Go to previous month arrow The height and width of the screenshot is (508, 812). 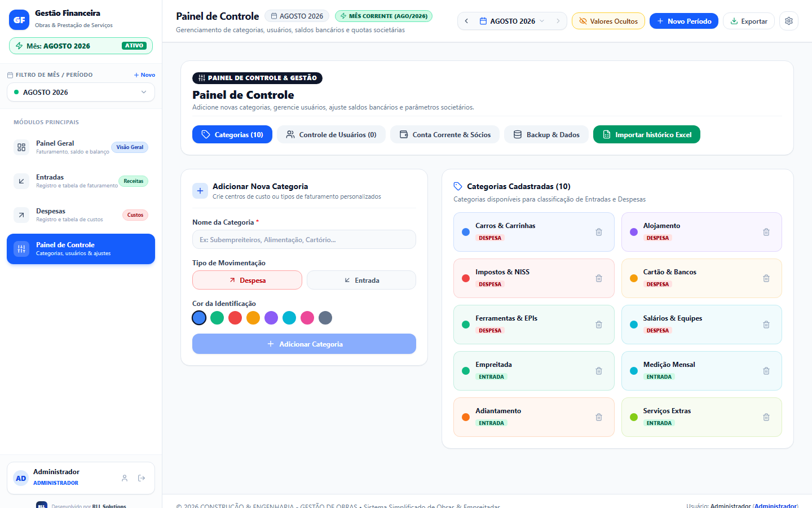click(466, 21)
